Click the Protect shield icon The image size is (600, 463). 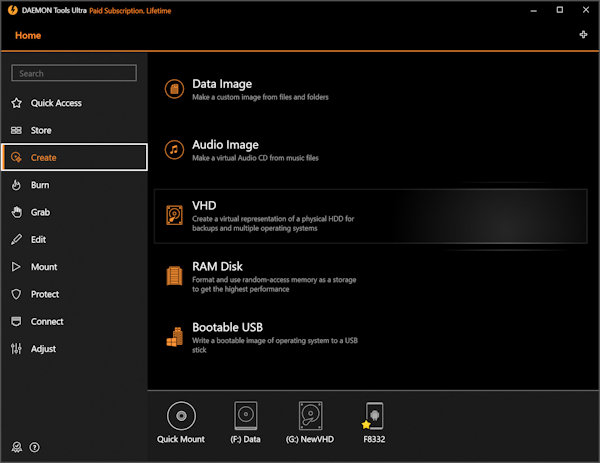[16, 294]
